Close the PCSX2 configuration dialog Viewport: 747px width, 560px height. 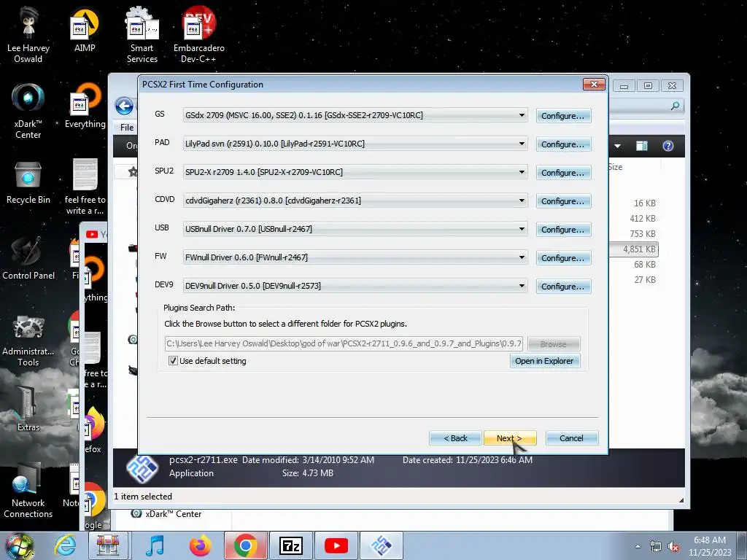pyautogui.click(x=594, y=85)
